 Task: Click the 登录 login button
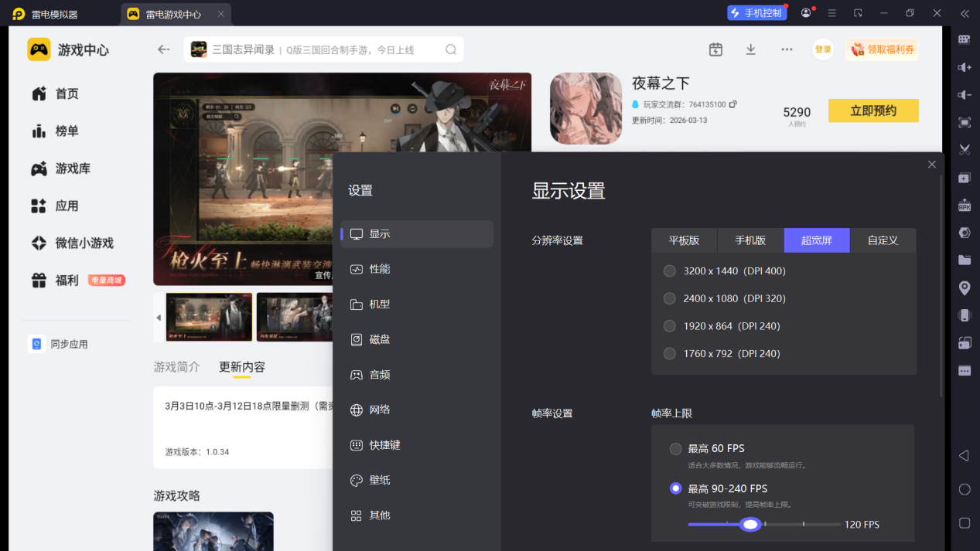(823, 49)
